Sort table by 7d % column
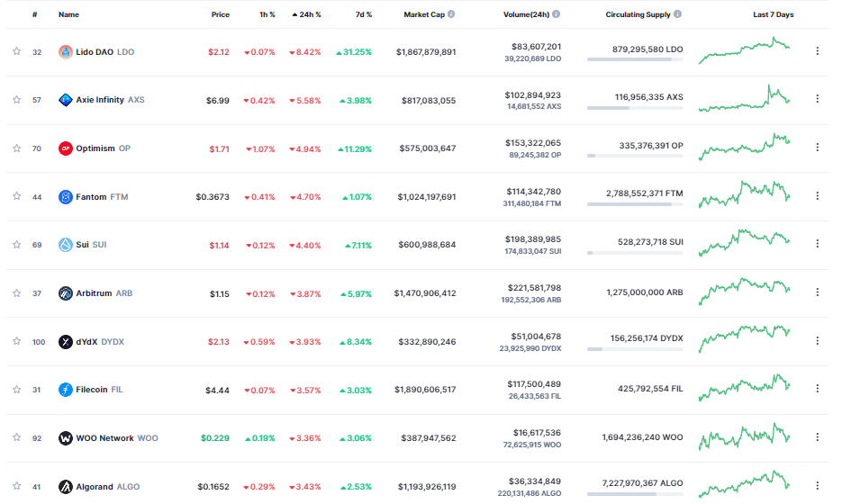The width and height of the screenshot is (842, 504). tap(363, 14)
